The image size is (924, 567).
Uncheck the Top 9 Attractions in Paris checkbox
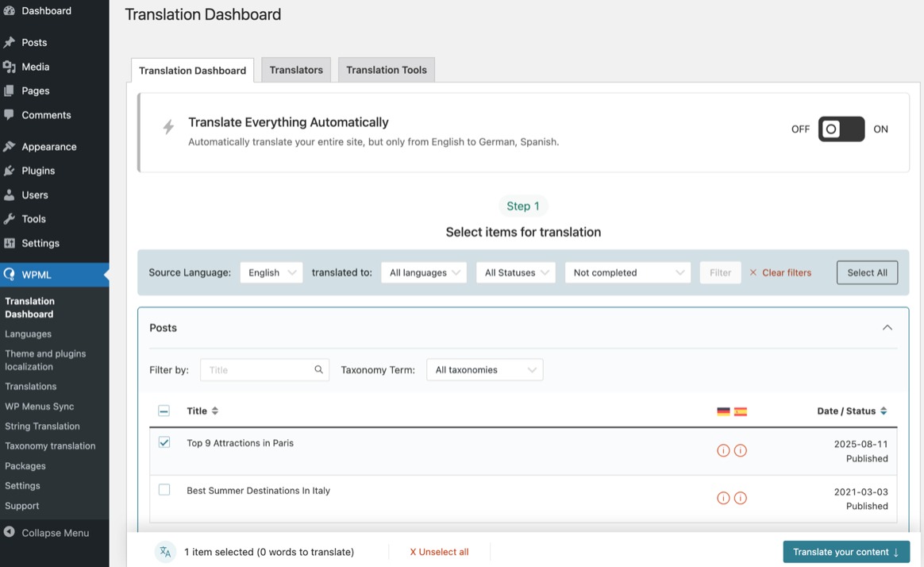pos(164,442)
